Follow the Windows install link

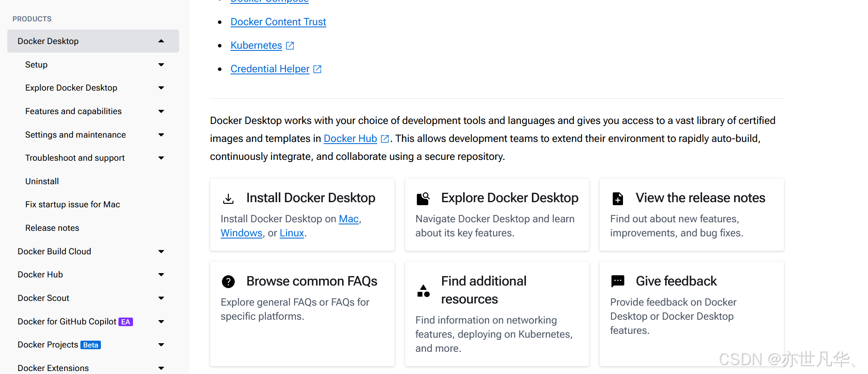[242, 233]
